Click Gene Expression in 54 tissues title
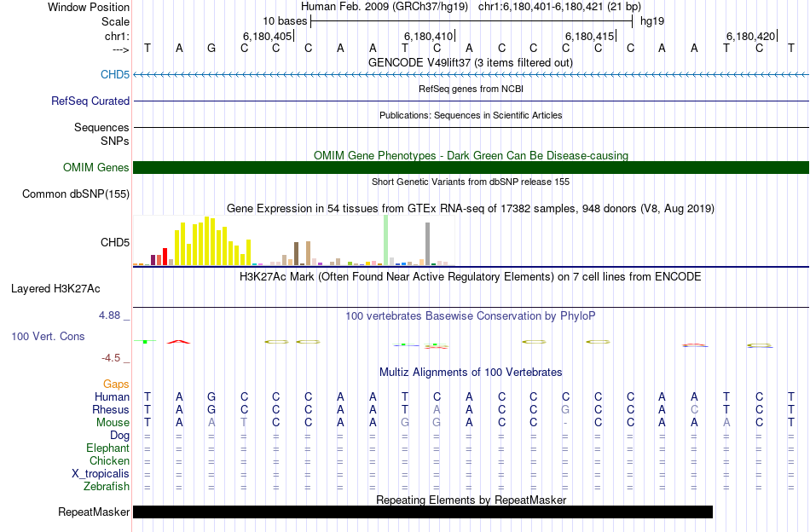The height and width of the screenshot is (532, 810). 471,209
